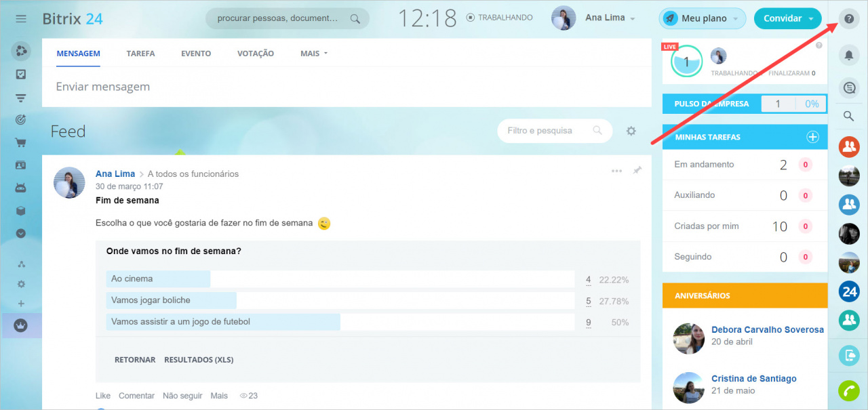This screenshot has width=868, height=410.
Task: Click RESULTADOS (XLS) in the poll
Action: click(x=199, y=359)
